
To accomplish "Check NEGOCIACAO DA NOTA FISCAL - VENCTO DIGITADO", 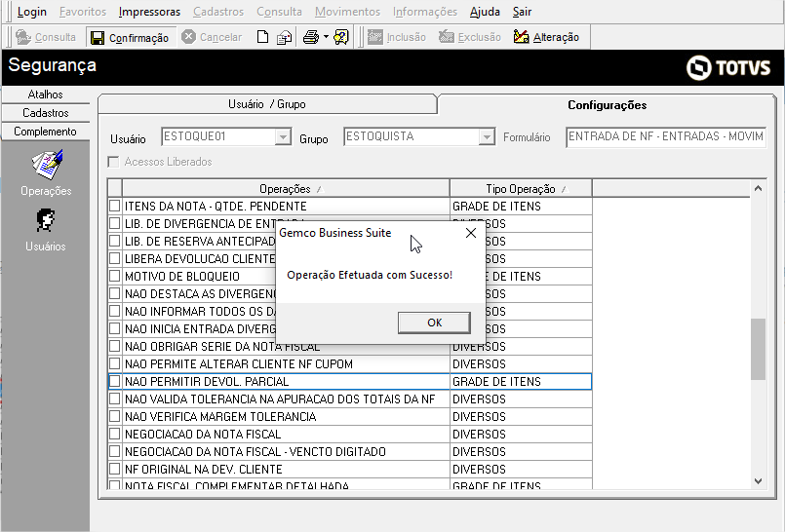I will (x=115, y=451).
